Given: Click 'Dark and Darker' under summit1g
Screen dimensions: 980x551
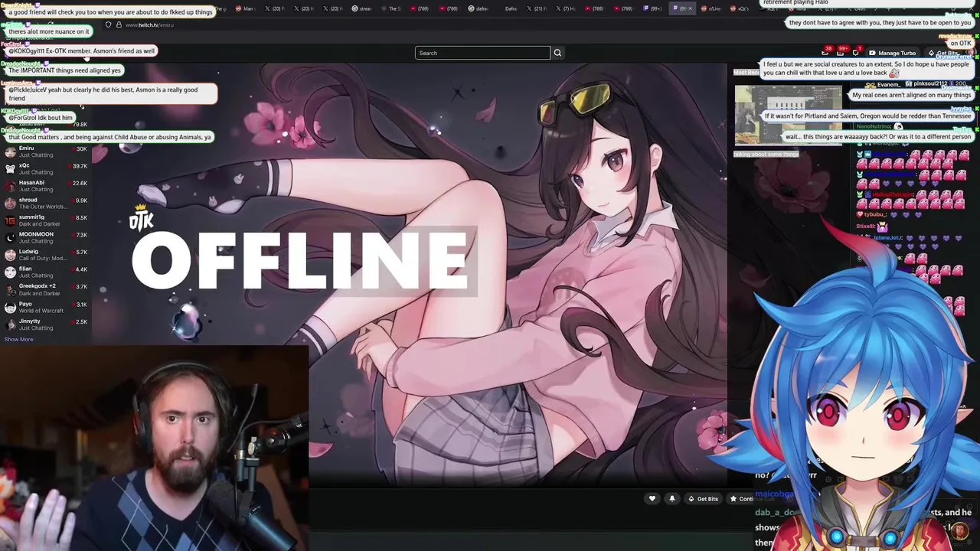Looking at the screenshot, I should click(40, 224).
